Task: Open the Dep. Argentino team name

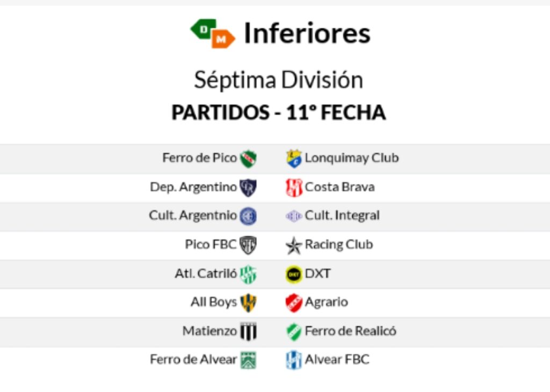Action: point(193,187)
